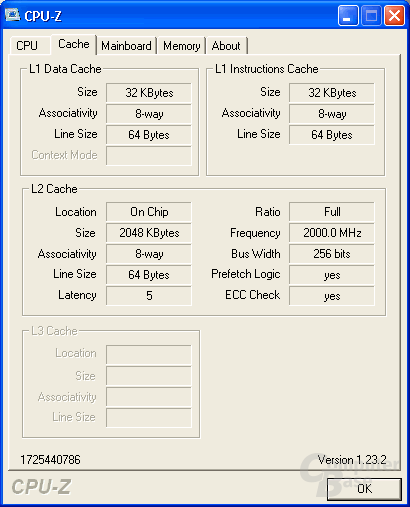Go to the Memory tab

182,46
